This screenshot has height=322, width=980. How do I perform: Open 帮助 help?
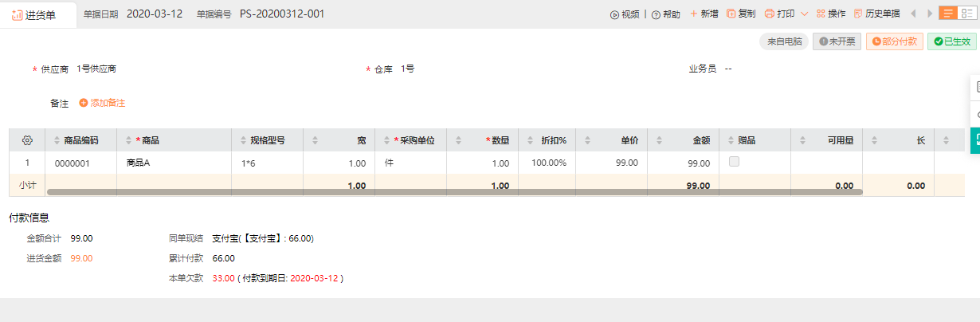click(666, 14)
